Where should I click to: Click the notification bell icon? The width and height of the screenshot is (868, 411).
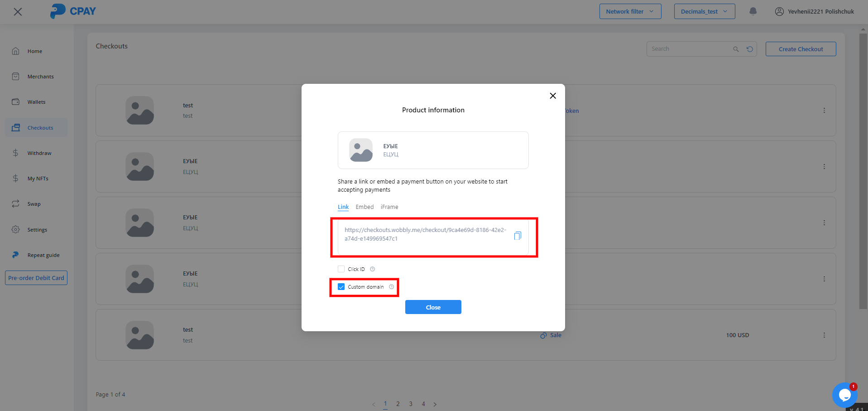(x=753, y=11)
